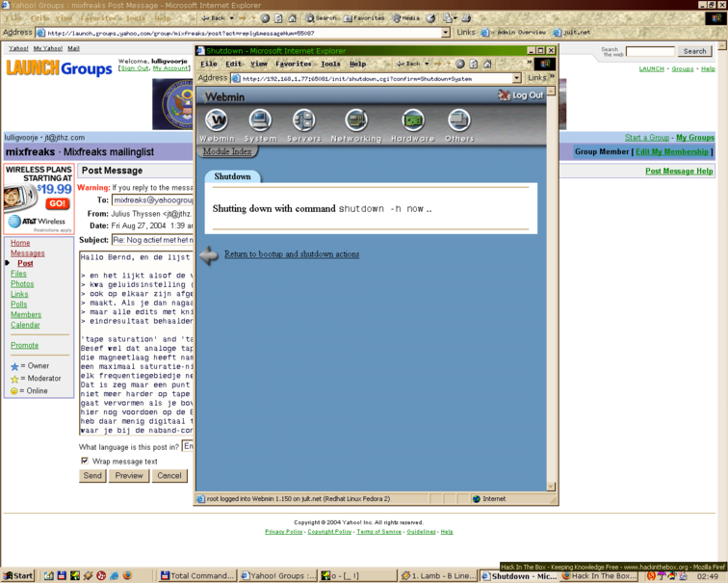Screen dimensions: 728x583
Task: Click Post Message Help link
Action: coord(679,171)
